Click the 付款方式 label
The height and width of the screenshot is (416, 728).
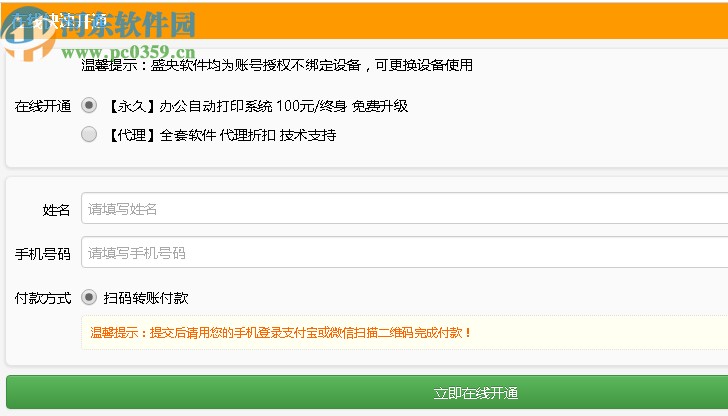click(x=43, y=298)
